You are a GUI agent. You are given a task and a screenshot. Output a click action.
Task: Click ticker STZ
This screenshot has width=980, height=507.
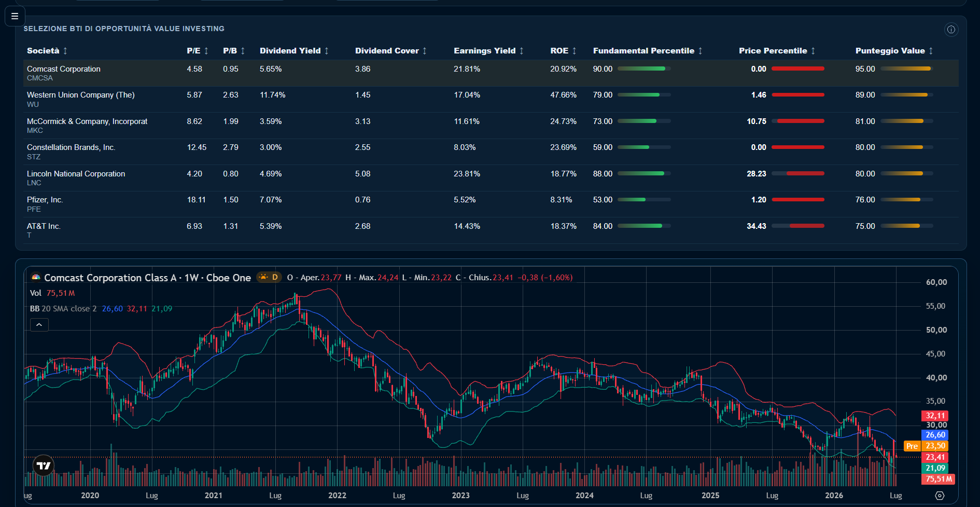(x=34, y=157)
